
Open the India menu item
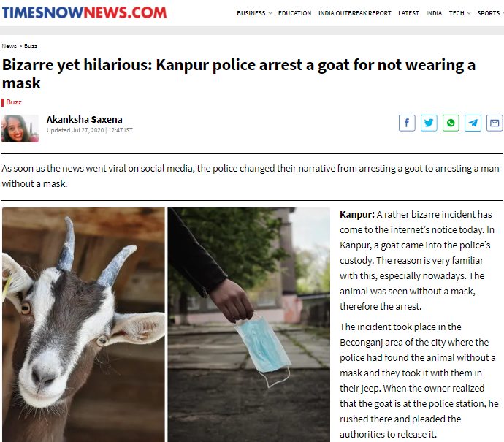click(434, 13)
